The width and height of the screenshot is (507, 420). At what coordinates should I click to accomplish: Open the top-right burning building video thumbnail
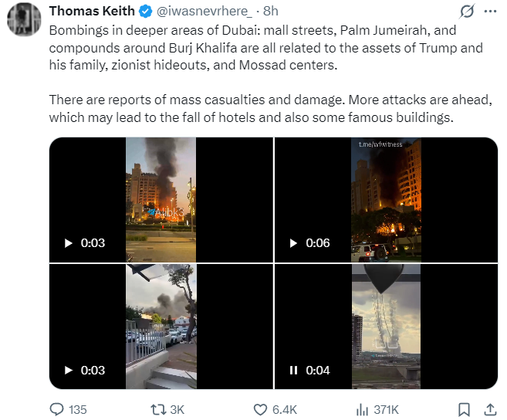coord(386,199)
